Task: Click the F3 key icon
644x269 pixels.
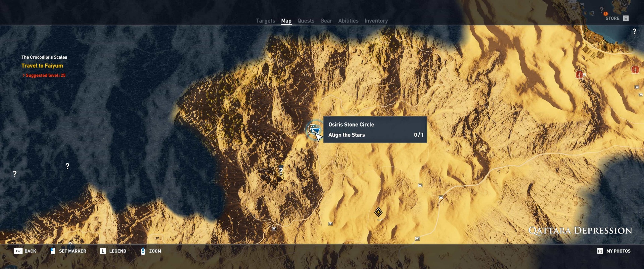Action: [x=600, y=251]
